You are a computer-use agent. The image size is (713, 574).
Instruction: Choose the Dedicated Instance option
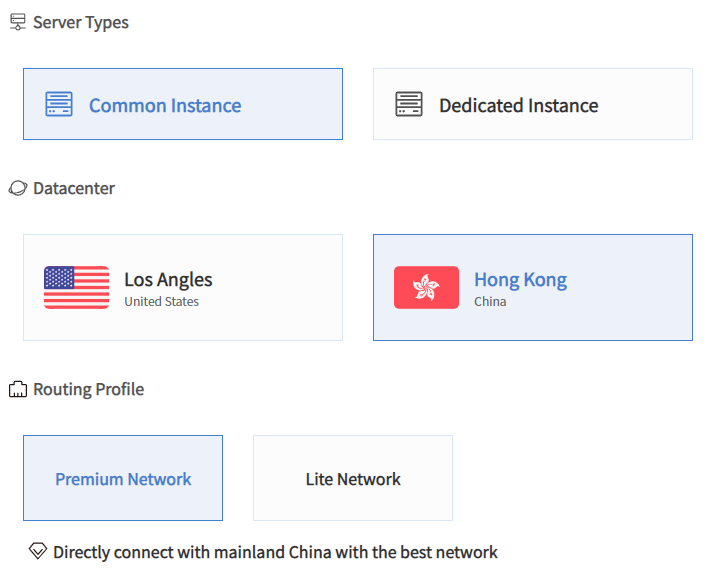(533, 104)
